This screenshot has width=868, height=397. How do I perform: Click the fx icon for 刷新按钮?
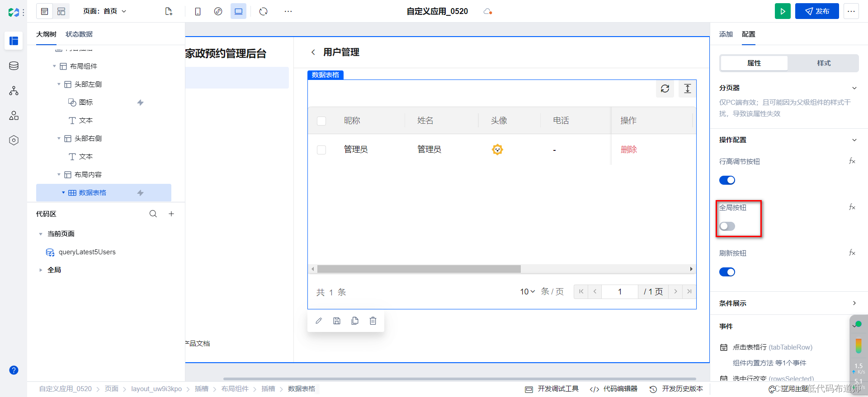tap(852, 253)
